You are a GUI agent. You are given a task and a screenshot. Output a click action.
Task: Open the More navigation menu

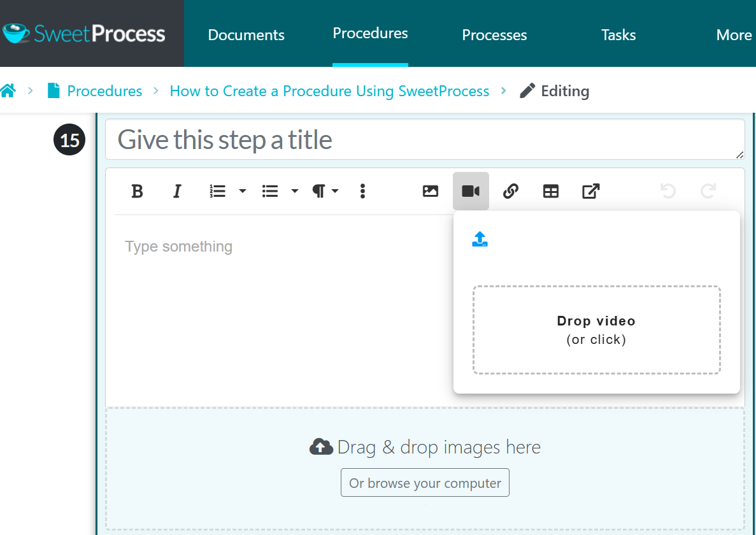[734, 35]
